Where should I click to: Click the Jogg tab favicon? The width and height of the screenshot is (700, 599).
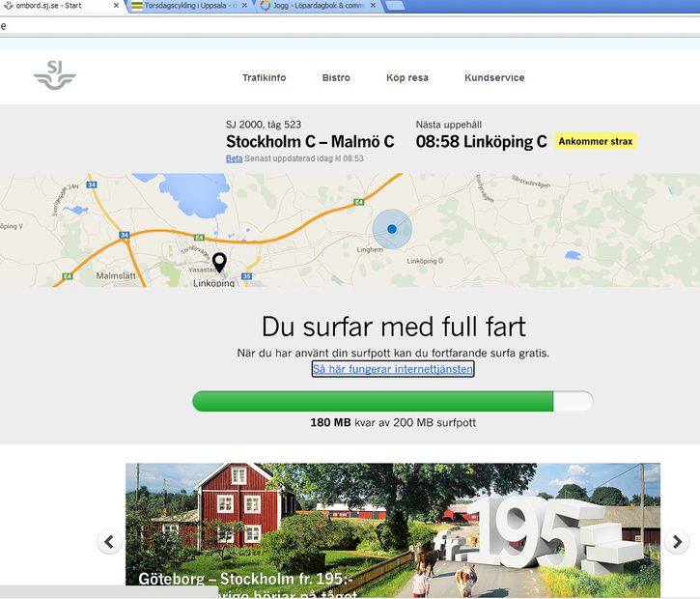pyautogui.click(x=266, y=6)
